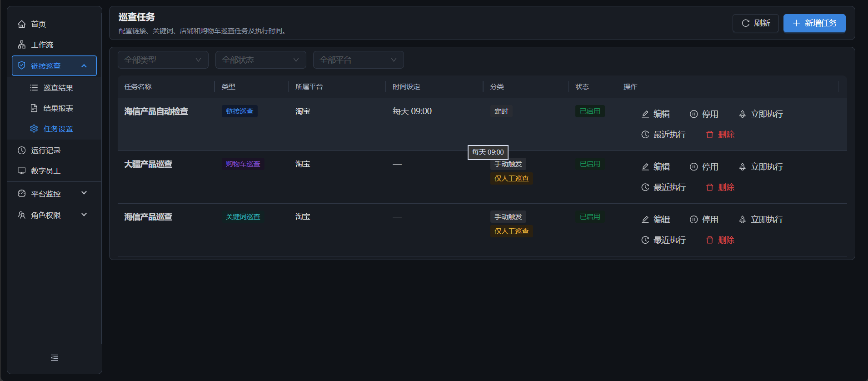Disable 海信产品自动检查 with 停用
This screenshot has width=868, height=381.
pos(704,114)
